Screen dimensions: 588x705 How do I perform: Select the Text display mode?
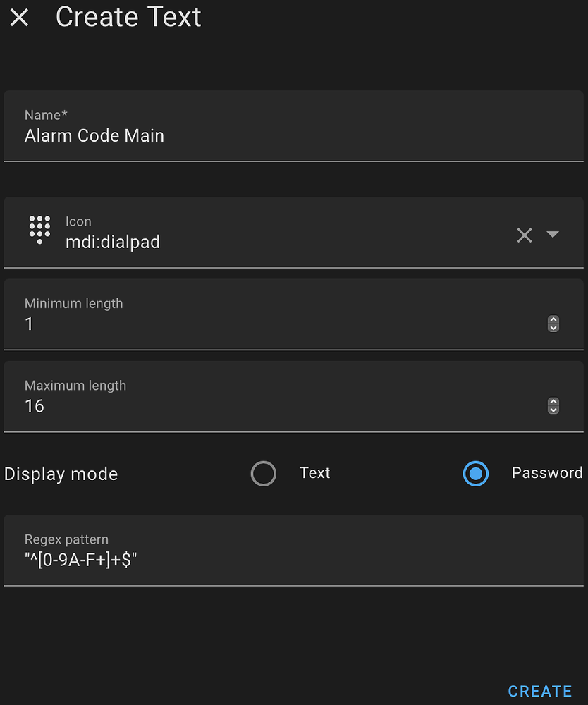tap(264, 473)
